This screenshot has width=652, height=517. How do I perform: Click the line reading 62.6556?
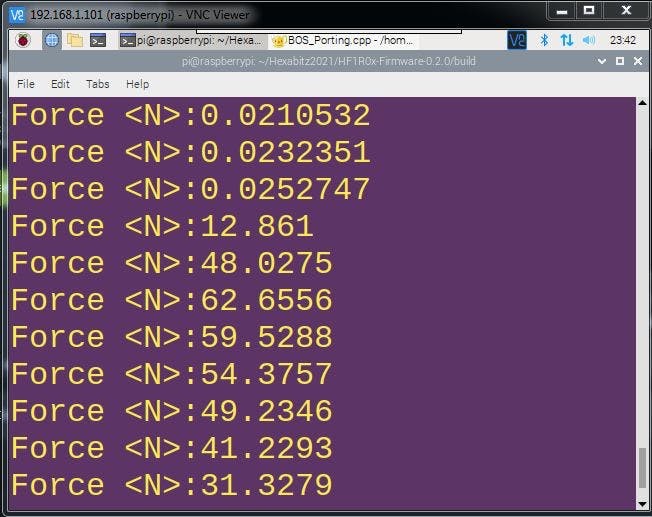[172, 300]
